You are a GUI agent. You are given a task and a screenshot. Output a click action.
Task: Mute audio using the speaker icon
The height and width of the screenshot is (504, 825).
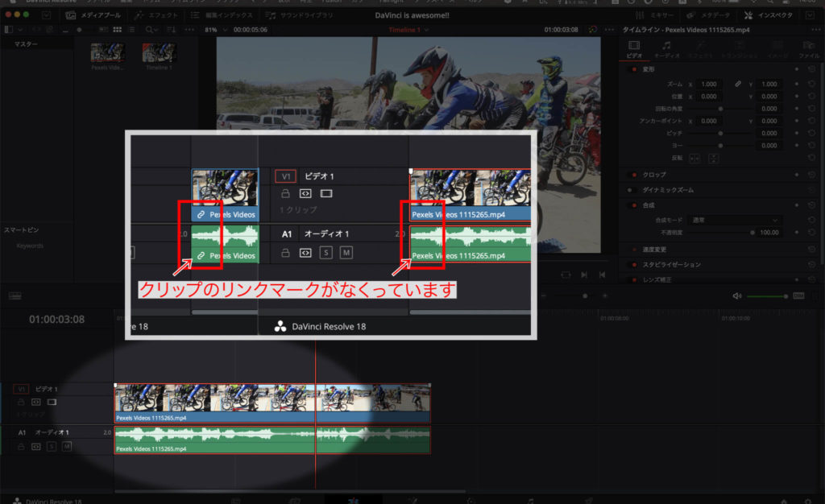point(737,296)
